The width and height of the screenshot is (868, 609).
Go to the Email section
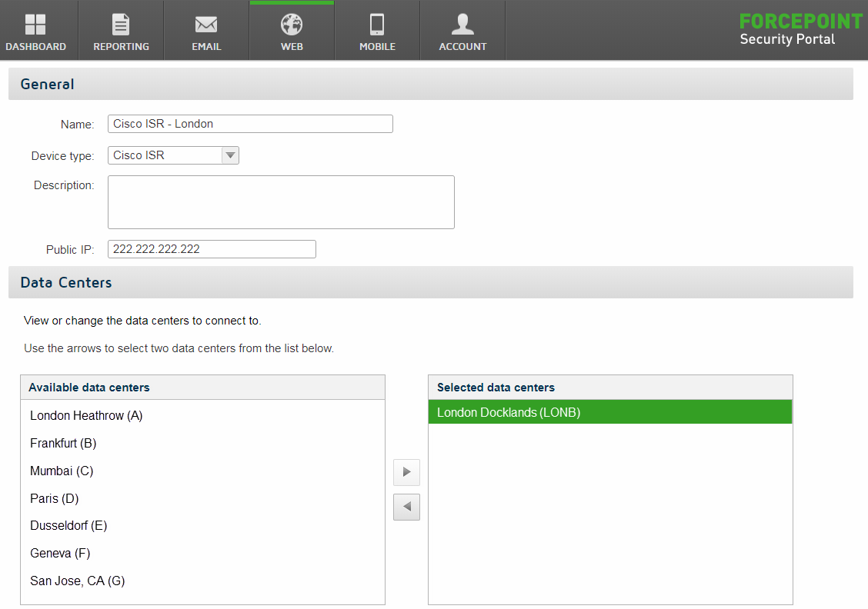206,31
